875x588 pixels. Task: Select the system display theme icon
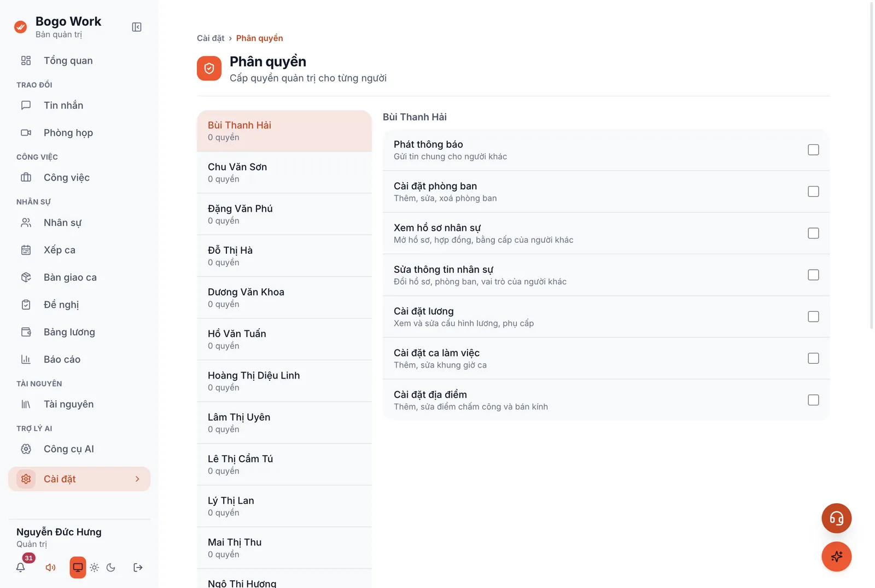point(78,567)
